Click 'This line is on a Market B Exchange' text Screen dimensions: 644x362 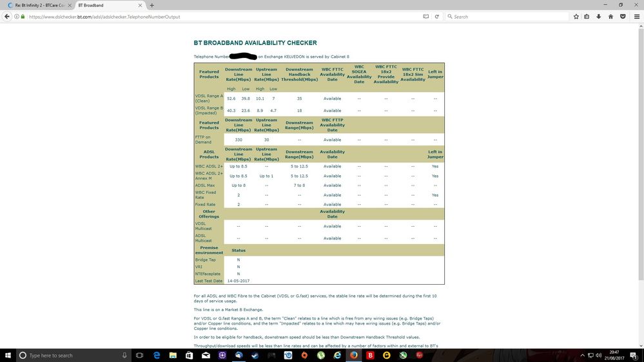point(228,310)
